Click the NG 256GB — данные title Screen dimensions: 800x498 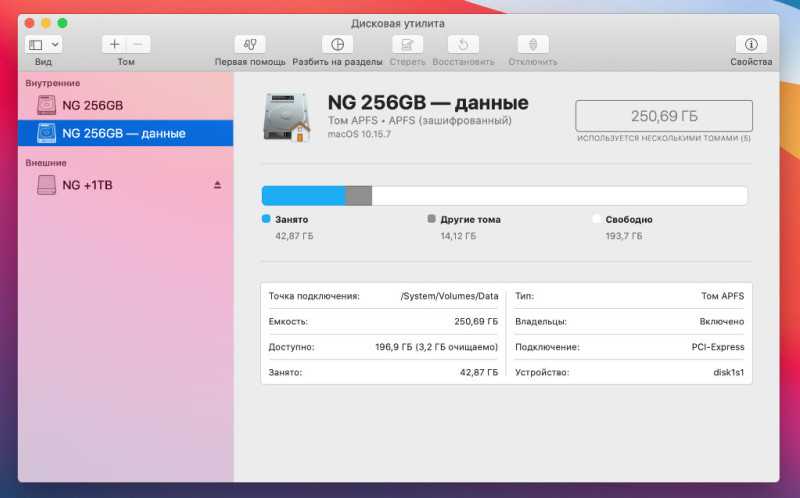point(428,103)
